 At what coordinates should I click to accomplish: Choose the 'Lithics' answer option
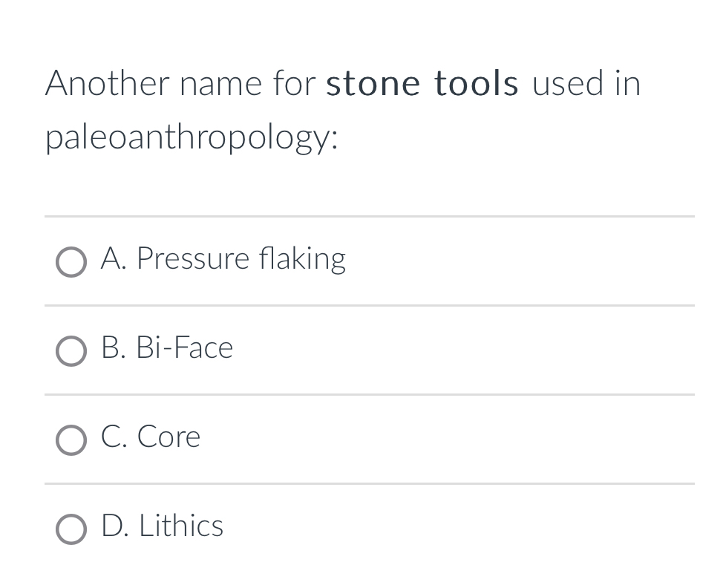[162, 527]
